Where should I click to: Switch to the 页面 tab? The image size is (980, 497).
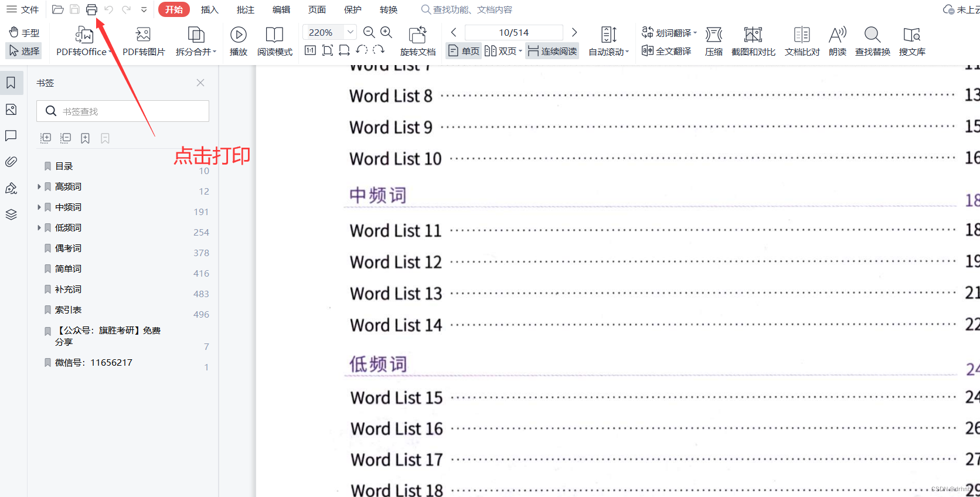317,9
